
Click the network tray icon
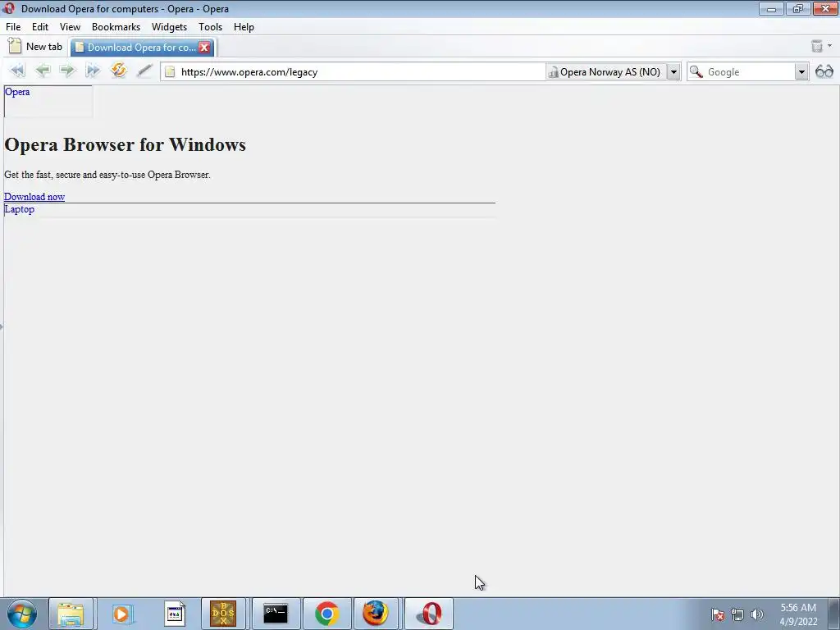click(737, 614)
